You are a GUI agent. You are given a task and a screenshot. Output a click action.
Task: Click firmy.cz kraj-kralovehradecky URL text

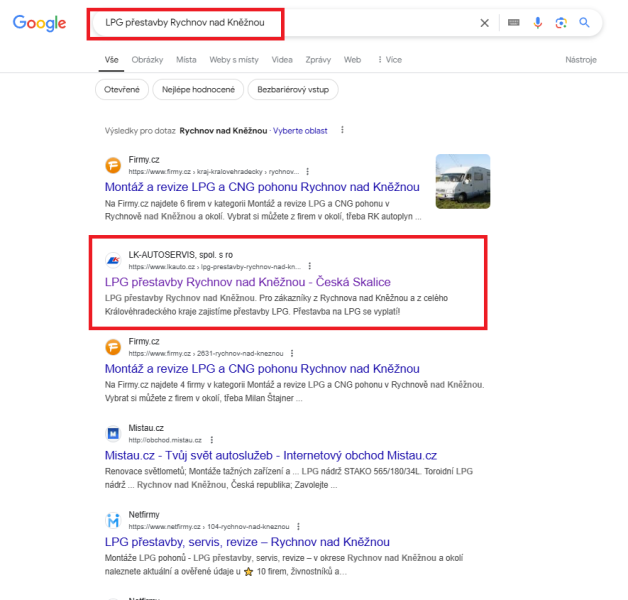click(213, 171)
